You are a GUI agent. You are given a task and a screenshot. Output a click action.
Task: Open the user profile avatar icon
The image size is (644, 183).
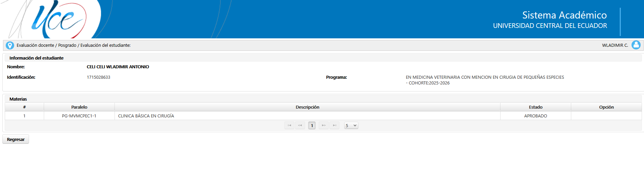(x=636, y=45)
